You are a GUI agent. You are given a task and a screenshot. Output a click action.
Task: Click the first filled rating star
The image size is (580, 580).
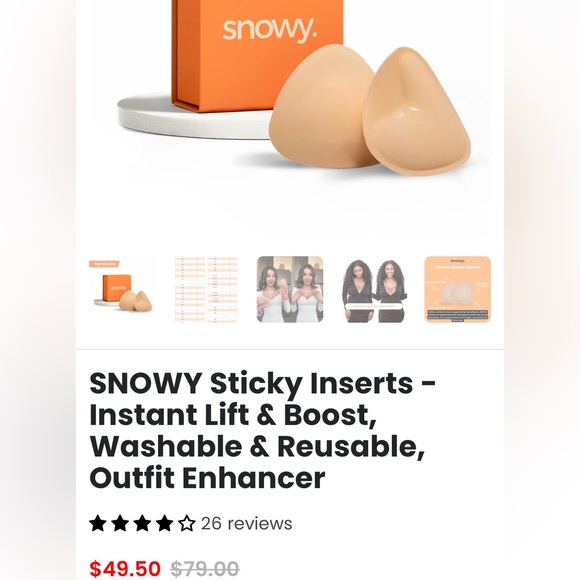click(98, 523)
